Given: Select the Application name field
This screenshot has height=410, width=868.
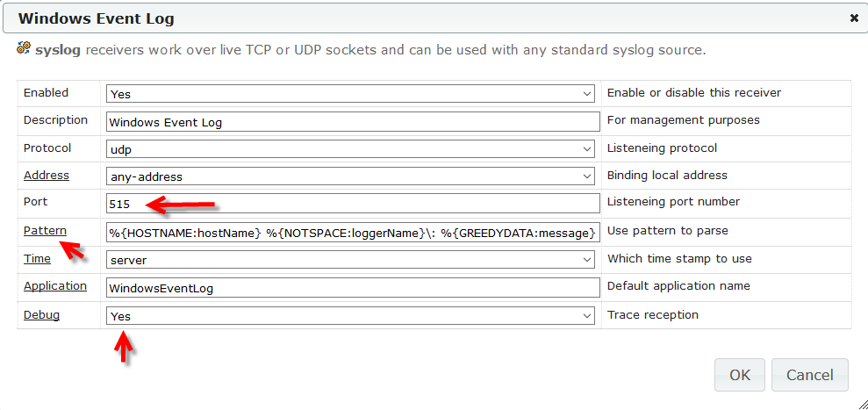Looking at the screenshot, I should (353, 288).
